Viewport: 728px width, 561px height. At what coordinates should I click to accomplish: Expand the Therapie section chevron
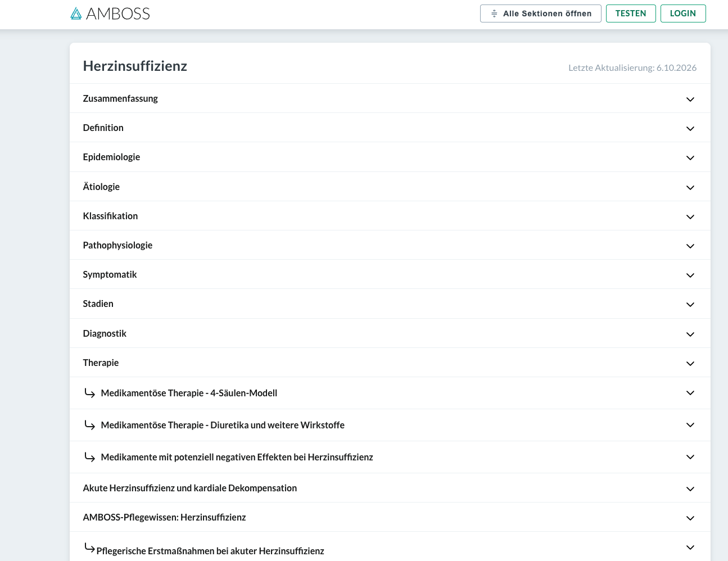point(690,364)
